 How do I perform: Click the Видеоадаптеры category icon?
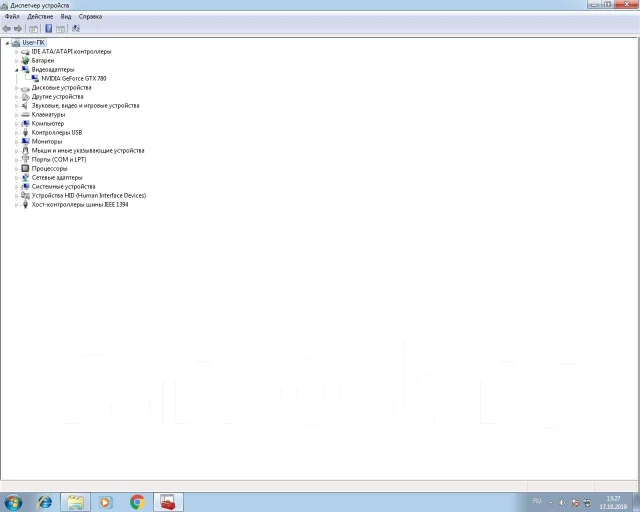pyautogui.click(x=25, y=69)
